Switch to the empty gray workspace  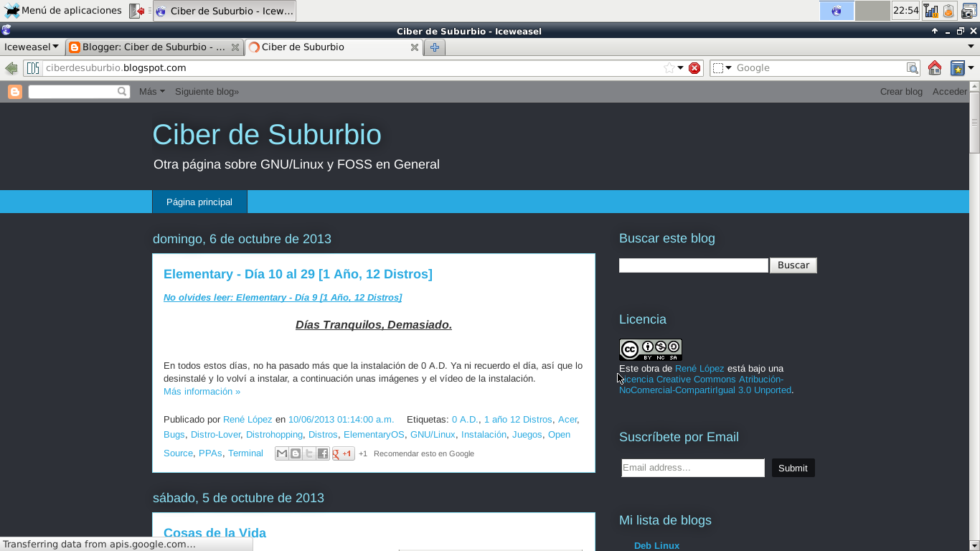(x=872, y=11)
